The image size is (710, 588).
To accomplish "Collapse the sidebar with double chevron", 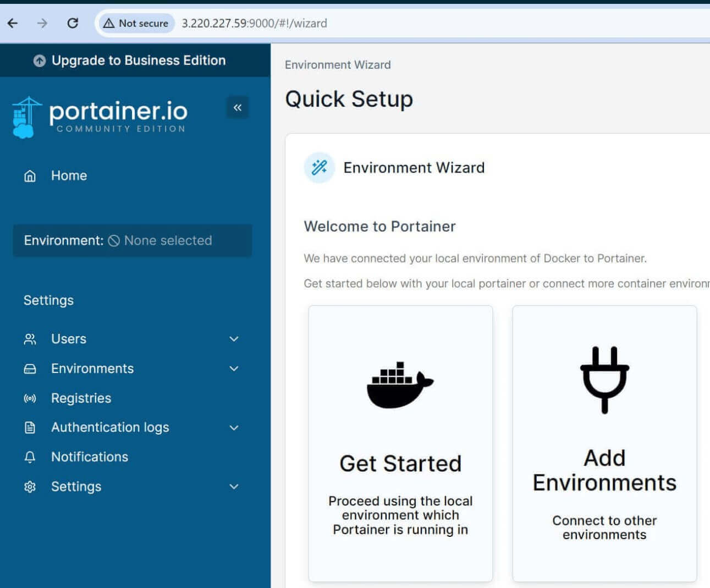I will (238, 107).
